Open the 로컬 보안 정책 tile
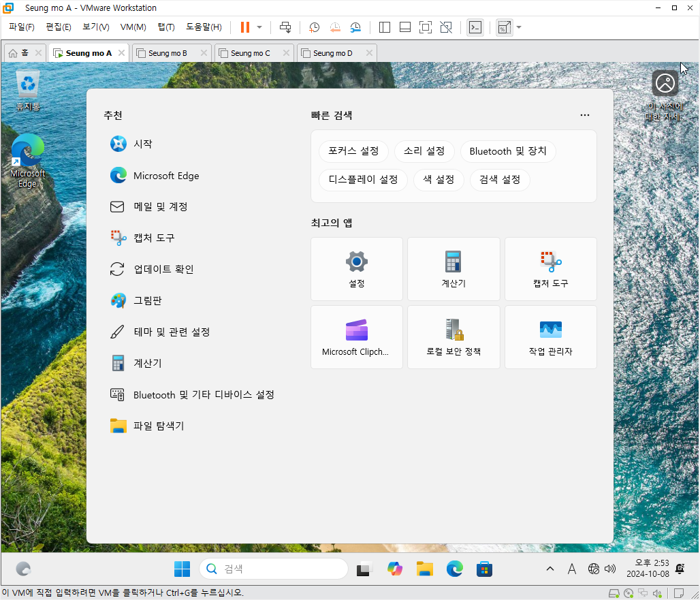The width and height of the screenshot is (700, 600). click(x=454, y=337)
